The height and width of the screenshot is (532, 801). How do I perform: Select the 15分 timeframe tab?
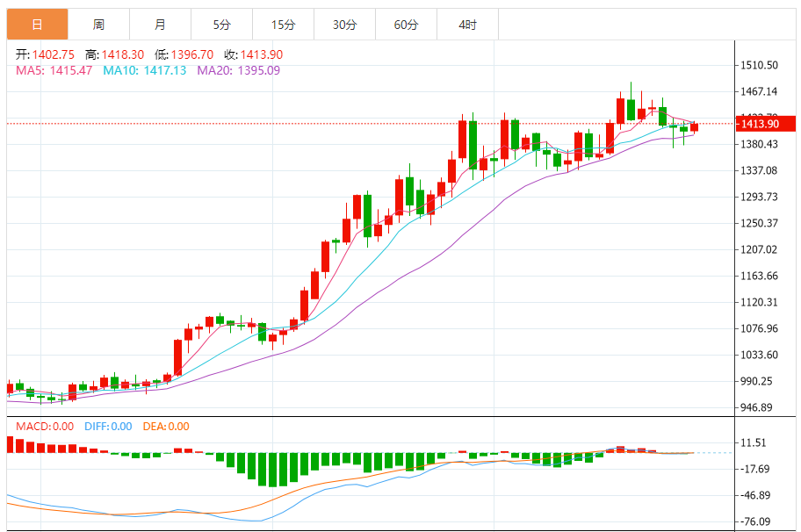pos(283,25)
